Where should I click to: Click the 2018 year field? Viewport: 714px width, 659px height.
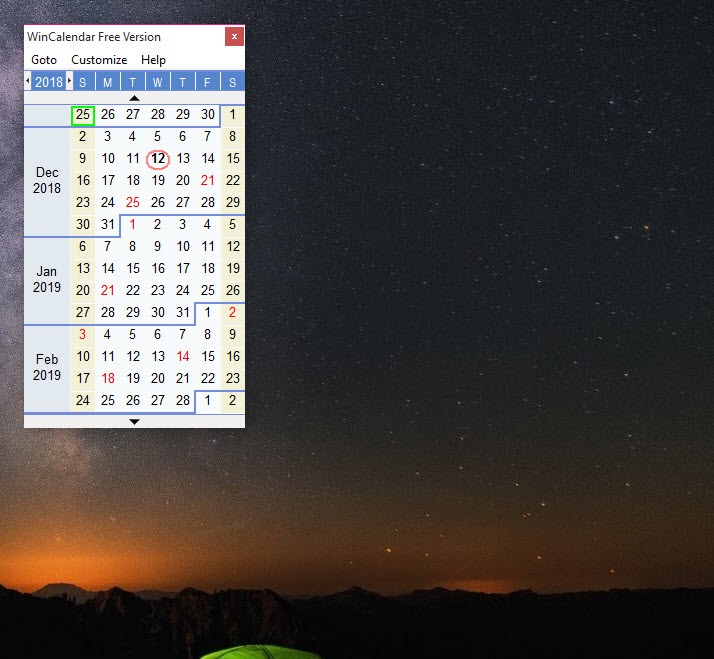49,82
